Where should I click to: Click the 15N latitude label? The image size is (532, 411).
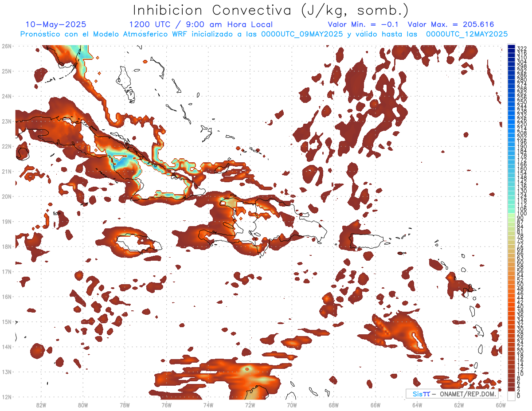pyautogui.click(x=6, y=321)
